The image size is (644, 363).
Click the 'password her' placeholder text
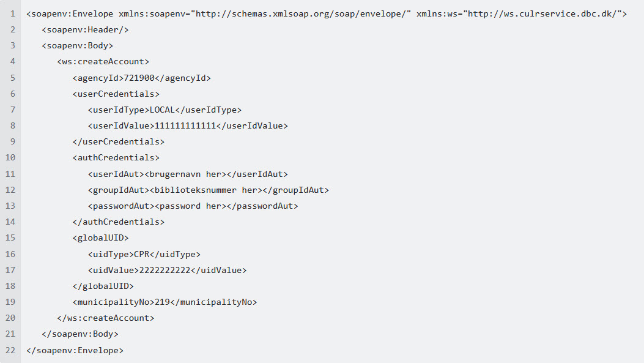pyautogui.click(x=190, y=206)
